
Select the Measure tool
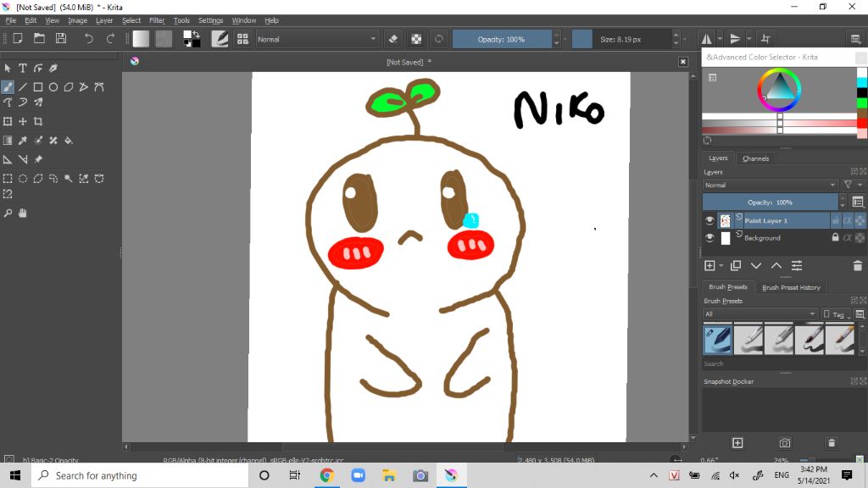click(x=23, y=159)
